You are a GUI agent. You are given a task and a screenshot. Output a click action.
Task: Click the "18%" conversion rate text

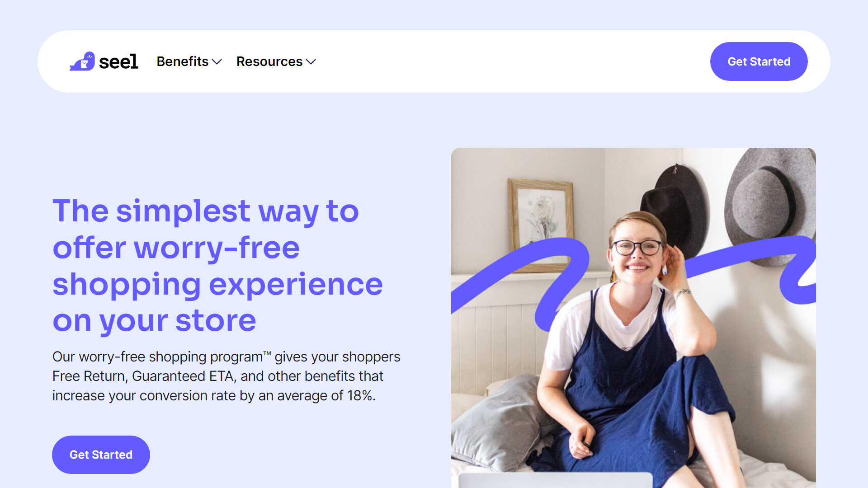coord(360,395)
